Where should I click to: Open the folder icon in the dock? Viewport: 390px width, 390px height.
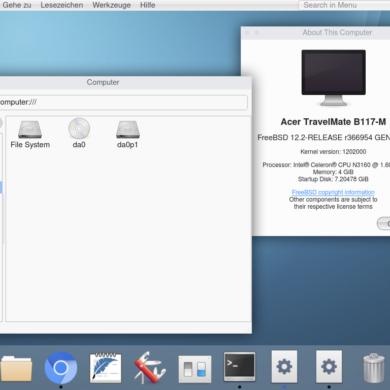coord(16,368)
